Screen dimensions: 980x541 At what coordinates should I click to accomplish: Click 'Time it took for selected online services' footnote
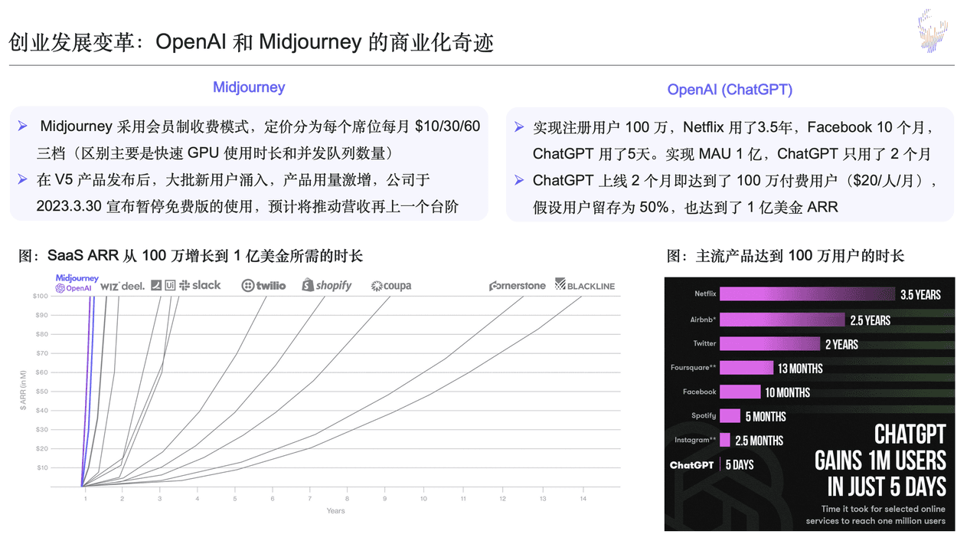click(876, 515)
